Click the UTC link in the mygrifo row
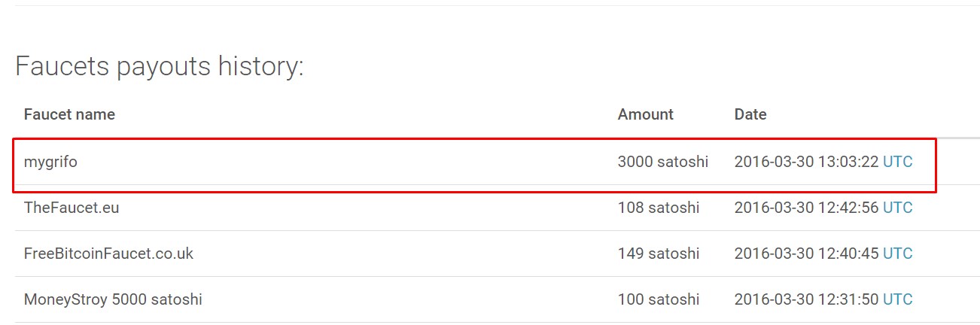The height and width of the screenshot is (325, 980). (x=897, y=162)
